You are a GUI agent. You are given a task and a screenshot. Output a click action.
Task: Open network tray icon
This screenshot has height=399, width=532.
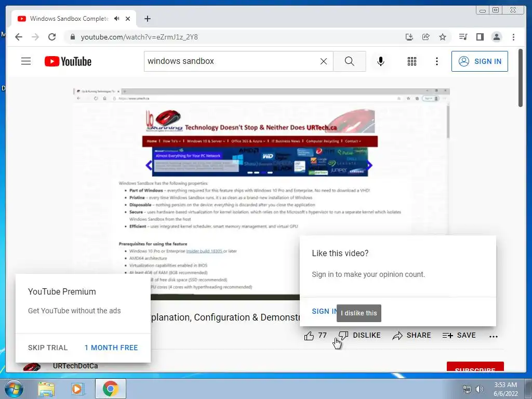pyautogui.click(x=467, y=389)
